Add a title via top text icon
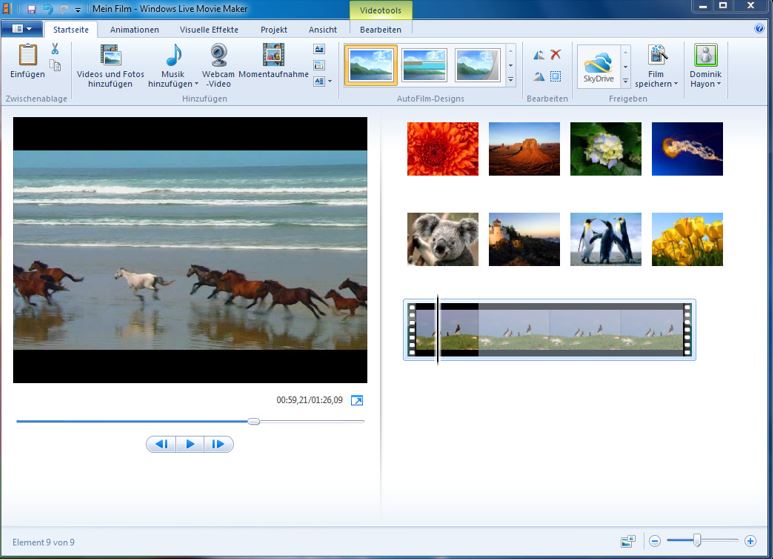The height and width of the screenshot is (559, 773). (x=319, y=49)
